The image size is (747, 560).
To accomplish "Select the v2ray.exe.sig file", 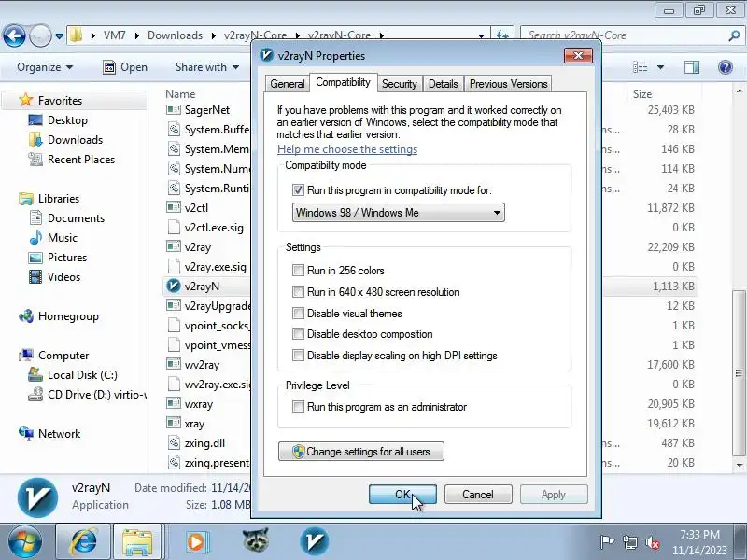I will 216,267.
